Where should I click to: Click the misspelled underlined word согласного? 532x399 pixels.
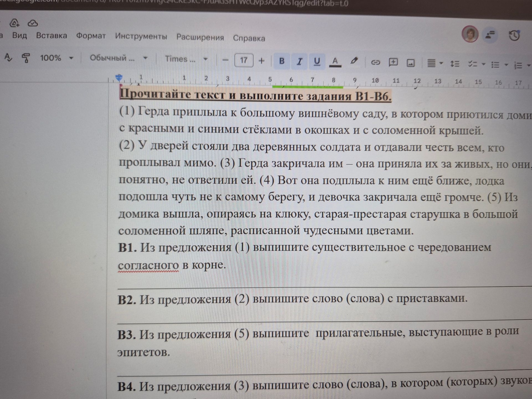coord(148,265)
